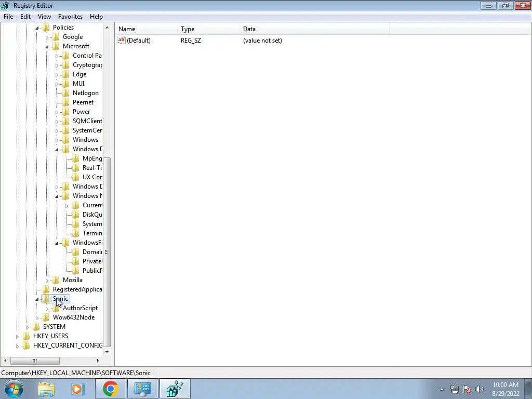Open Windows Media Player from taskbar
This screenshot has width=532, height=399.
pyautogui.click(x=77, y=389)
